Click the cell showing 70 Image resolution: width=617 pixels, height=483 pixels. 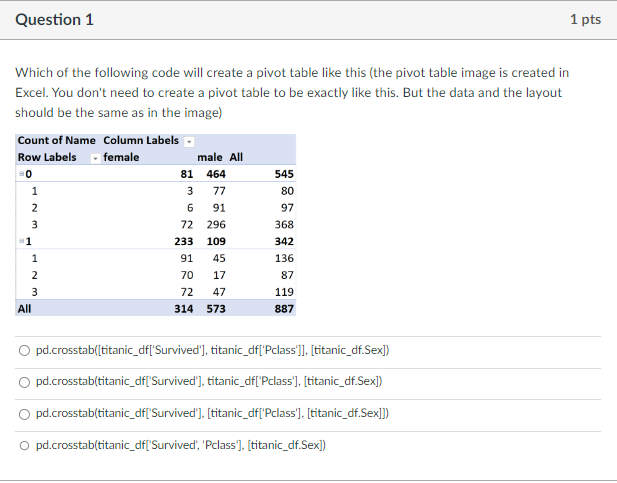pyautogui.click(x=187, y=275)
